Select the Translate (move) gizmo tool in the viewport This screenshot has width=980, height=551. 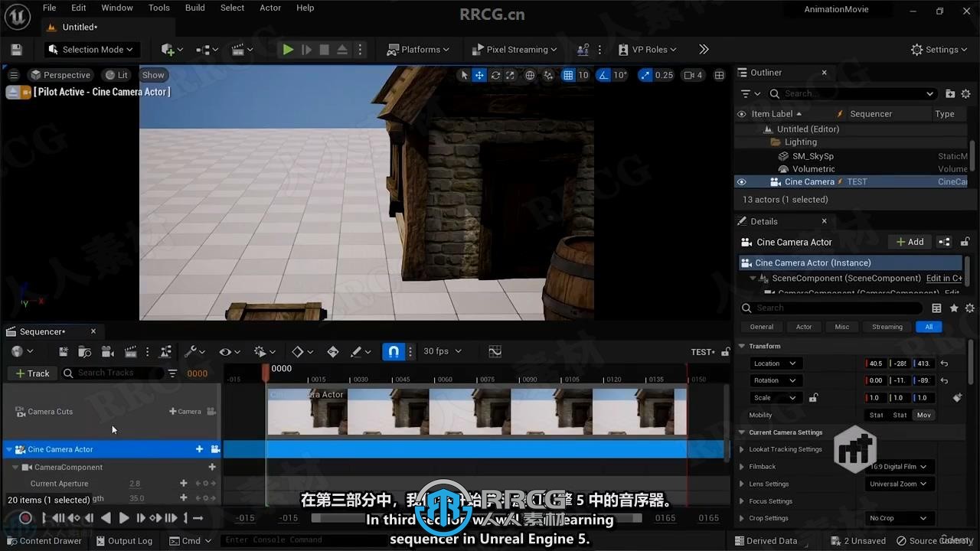[x=479, y=75]
